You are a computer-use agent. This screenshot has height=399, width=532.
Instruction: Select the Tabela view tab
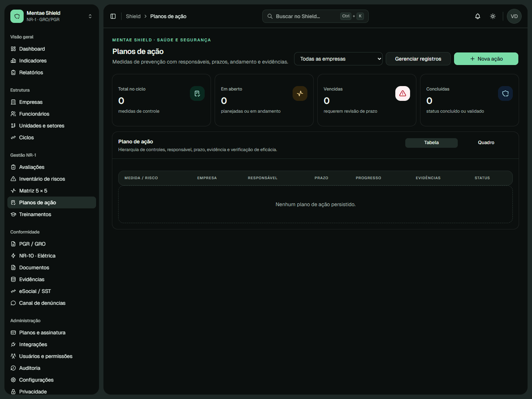click(432, 143)
